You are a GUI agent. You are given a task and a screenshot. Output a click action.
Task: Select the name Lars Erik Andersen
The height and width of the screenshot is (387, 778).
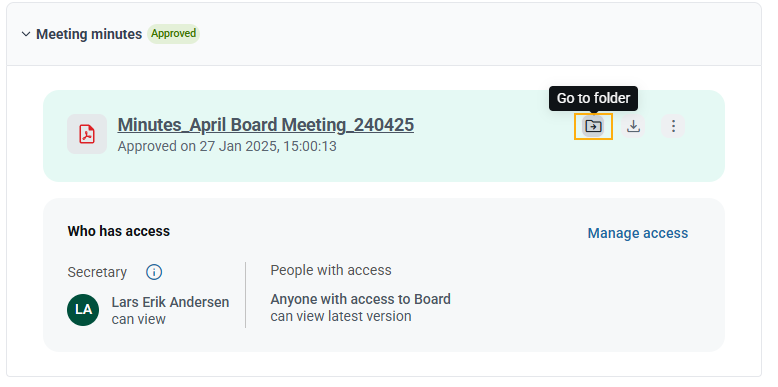click(170, 302)
